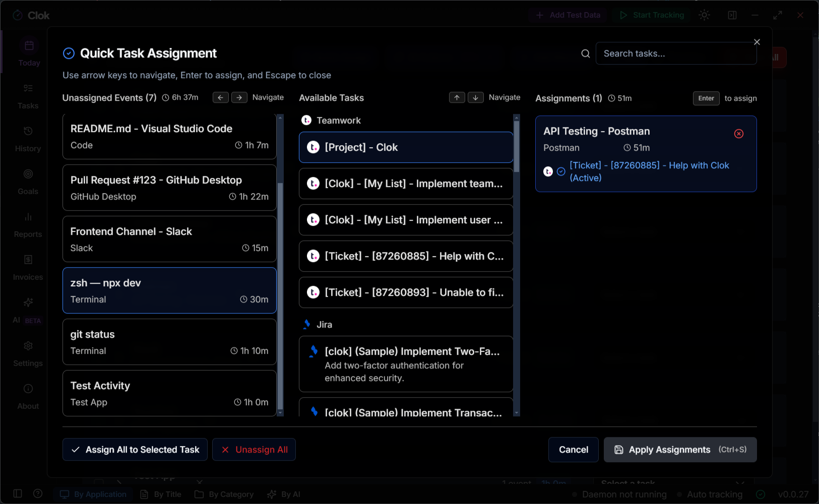Click the Auto tracking status indicator
Image resolution: width=819 pixels, height=504 pixels.
pos(710,494)
